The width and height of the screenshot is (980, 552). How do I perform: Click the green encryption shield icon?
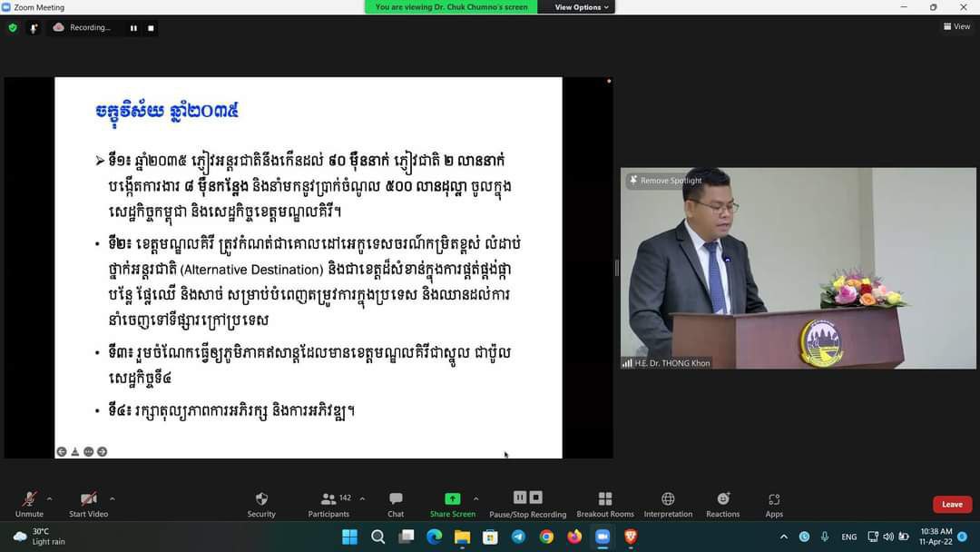point(13,28)
